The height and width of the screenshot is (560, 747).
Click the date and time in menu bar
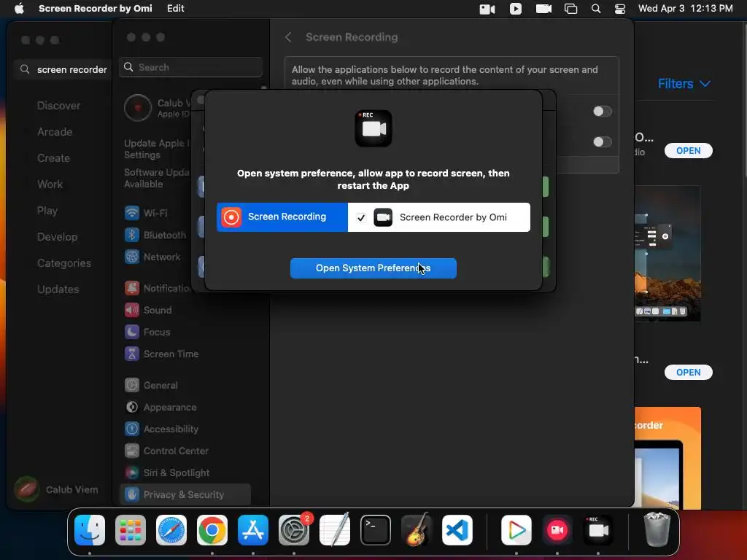point(686,8)
